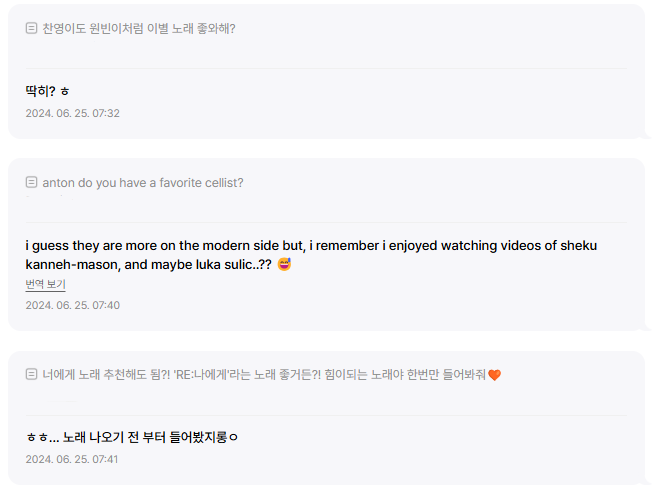The height and width of the screenshot is (492, 658).
Task: Click the question 'anton do you have a favorite cellist?'
Action: (x=143, y=183)
